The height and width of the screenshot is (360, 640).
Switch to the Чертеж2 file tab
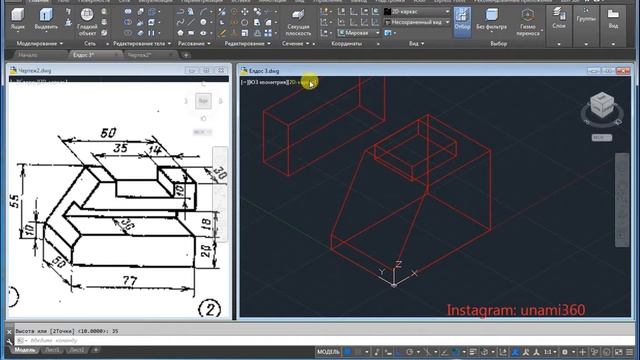click(x=140, y=55)
